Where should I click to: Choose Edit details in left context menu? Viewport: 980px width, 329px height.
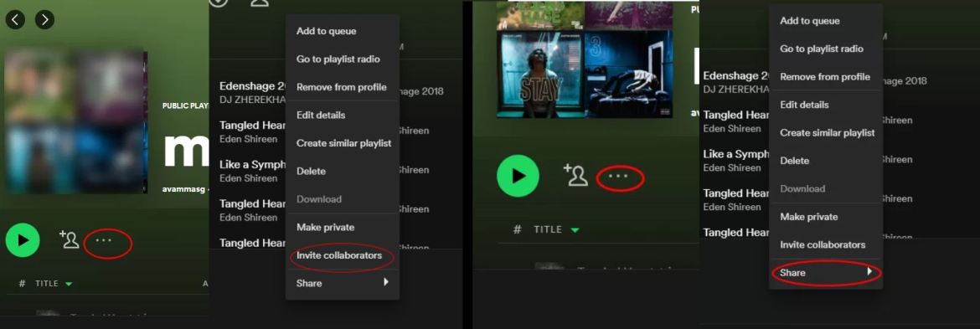tap(342, 116)
